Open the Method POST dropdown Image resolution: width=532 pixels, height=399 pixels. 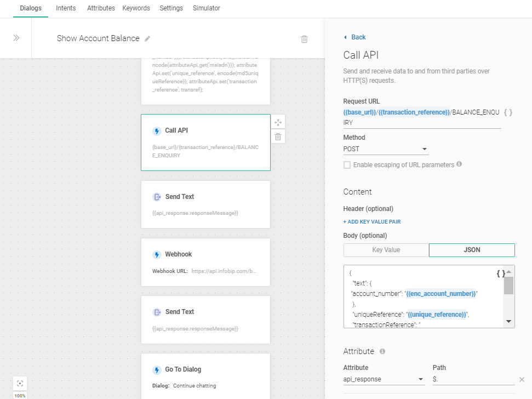(x=386, y=149)
